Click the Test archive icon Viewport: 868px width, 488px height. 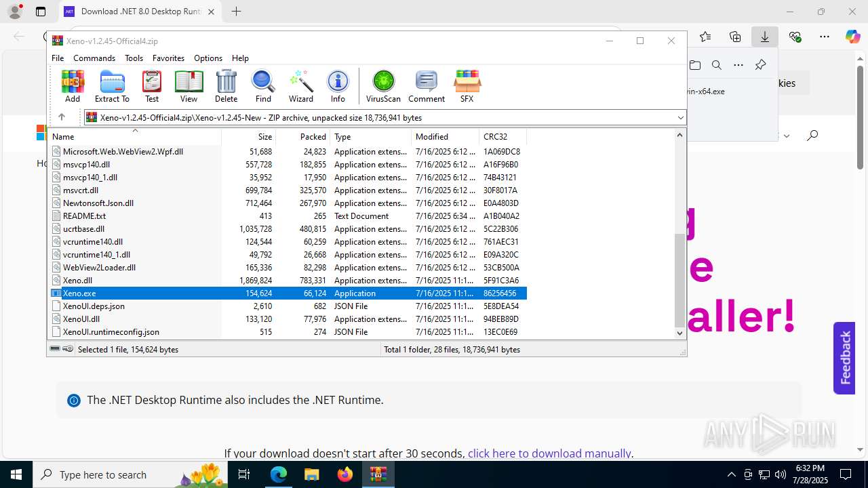click(x=152, y=86)
